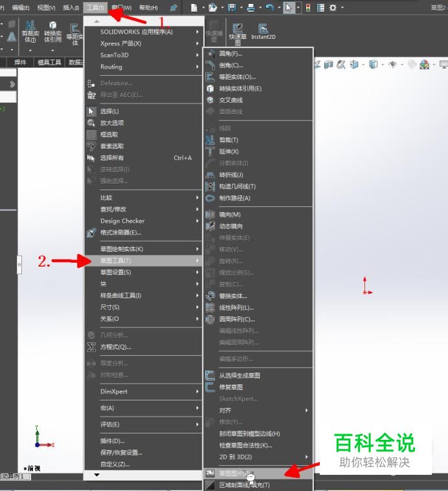
Task: Click the 动态镜向 entry
Action: tap(258, 226)
